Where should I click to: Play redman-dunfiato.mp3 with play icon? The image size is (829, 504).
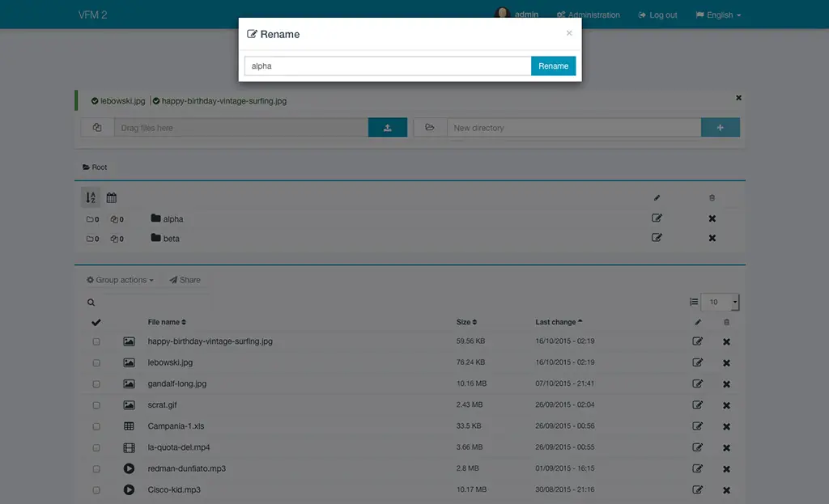click(129, 468)
